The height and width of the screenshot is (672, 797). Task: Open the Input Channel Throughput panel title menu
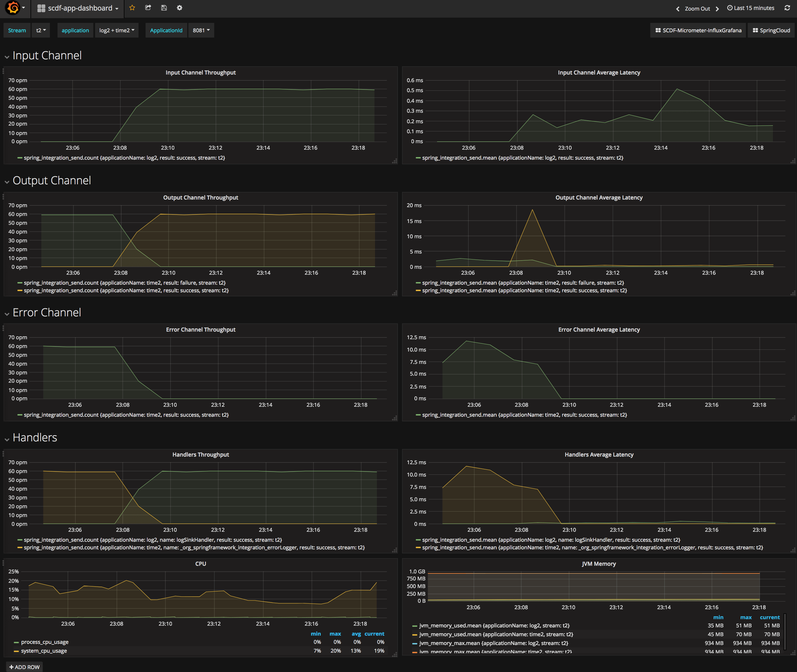[x=200, y=72]
